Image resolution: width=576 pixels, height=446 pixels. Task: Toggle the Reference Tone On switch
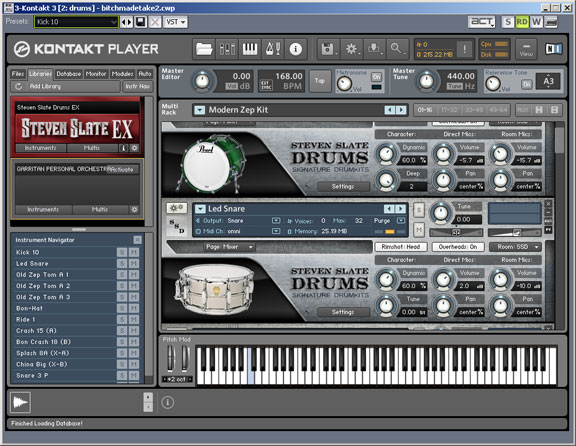pyautogui.click(x=526, y=84)
